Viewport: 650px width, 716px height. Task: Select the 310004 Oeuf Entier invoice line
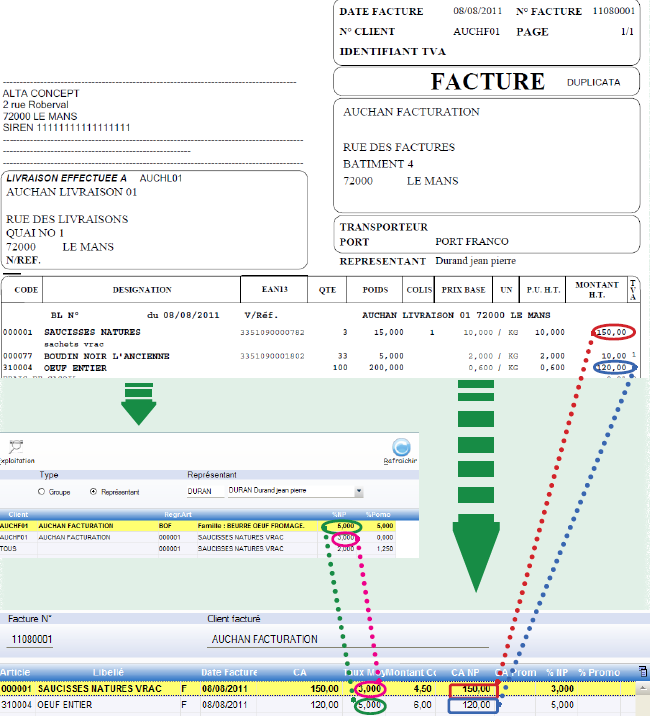pos(150,704)
